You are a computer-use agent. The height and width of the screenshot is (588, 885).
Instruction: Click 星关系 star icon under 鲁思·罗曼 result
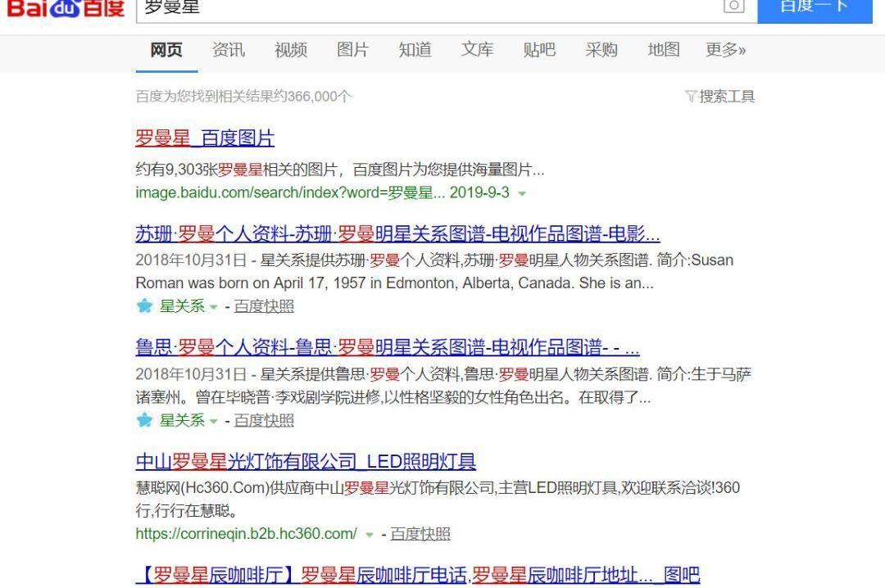coord(144,420)
